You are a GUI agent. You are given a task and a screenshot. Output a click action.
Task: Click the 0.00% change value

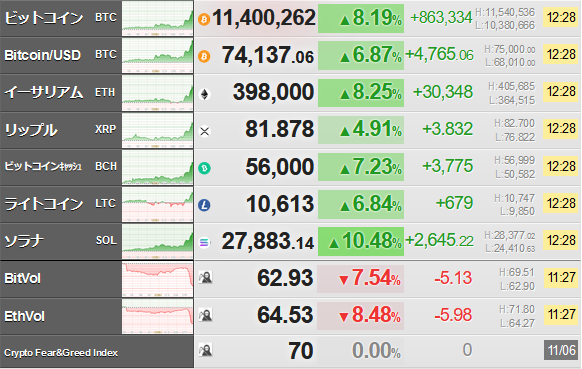tap(376, 351)
